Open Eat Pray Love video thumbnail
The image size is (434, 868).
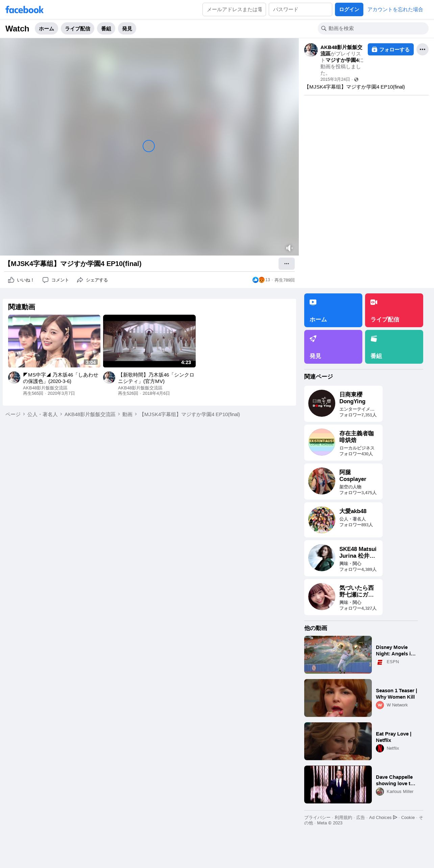pyautogui.click(x=338, y=741)
